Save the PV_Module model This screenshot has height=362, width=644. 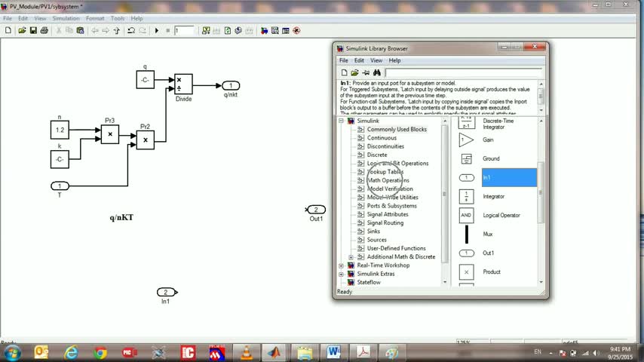coord(33,31)
